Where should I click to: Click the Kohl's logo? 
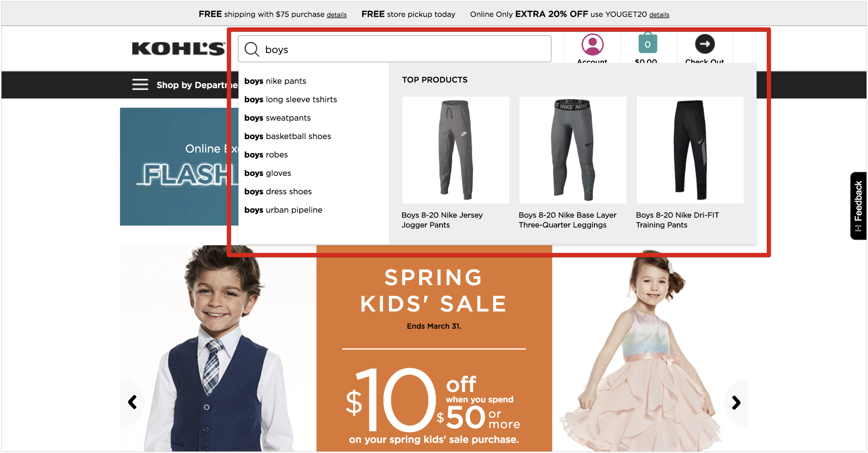point(178,48)
